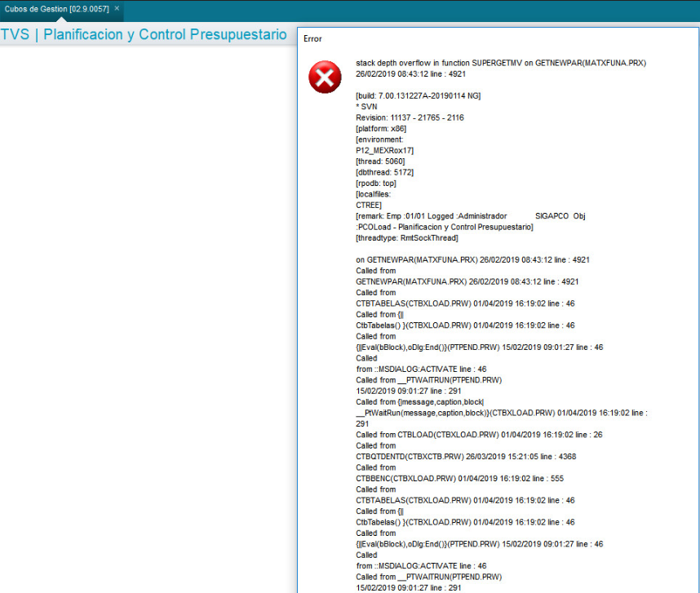Click the remark Emp 01/01 Logged Administrador line

pos(471,216)
